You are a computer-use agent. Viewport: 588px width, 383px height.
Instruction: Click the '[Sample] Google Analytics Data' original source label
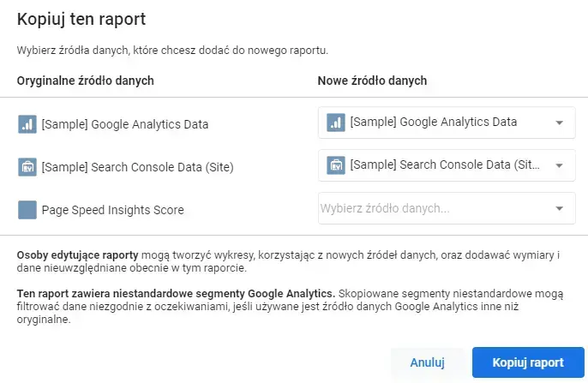(125, 124)
